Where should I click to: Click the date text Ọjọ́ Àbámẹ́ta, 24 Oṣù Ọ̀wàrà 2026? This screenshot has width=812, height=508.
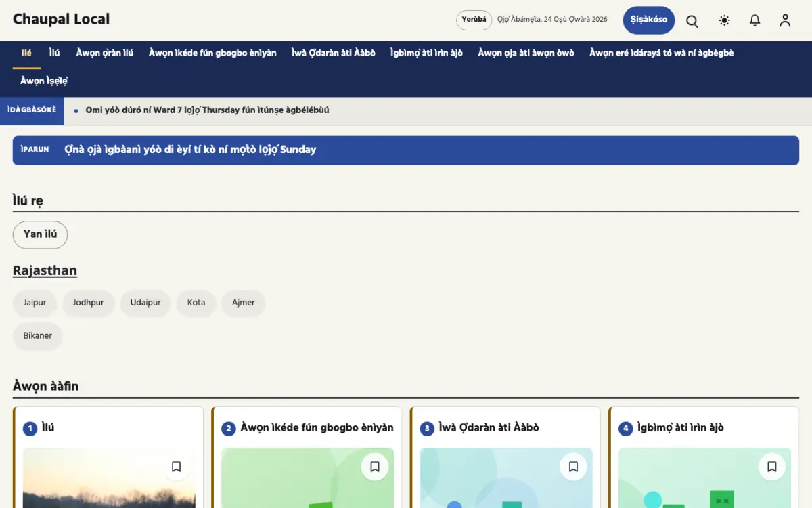(552, 20)
